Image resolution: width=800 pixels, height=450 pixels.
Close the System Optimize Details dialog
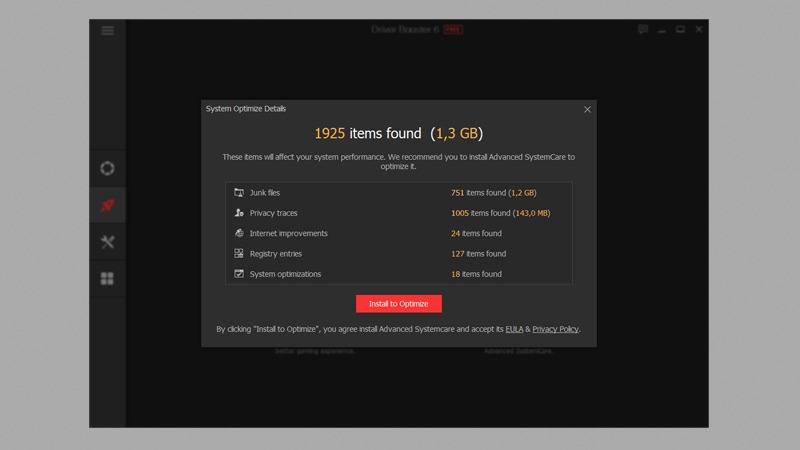click(587, 109)
